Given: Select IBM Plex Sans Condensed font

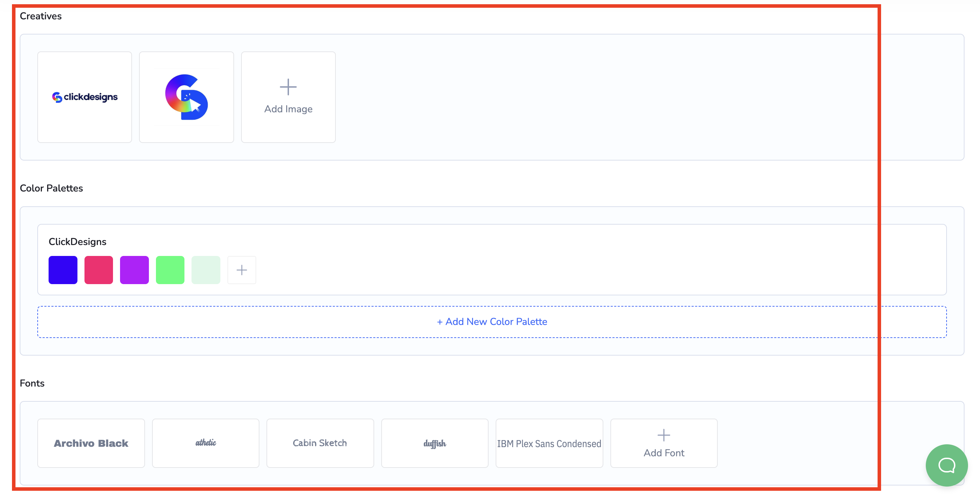Looking at the screenshot, I should 549,443.
